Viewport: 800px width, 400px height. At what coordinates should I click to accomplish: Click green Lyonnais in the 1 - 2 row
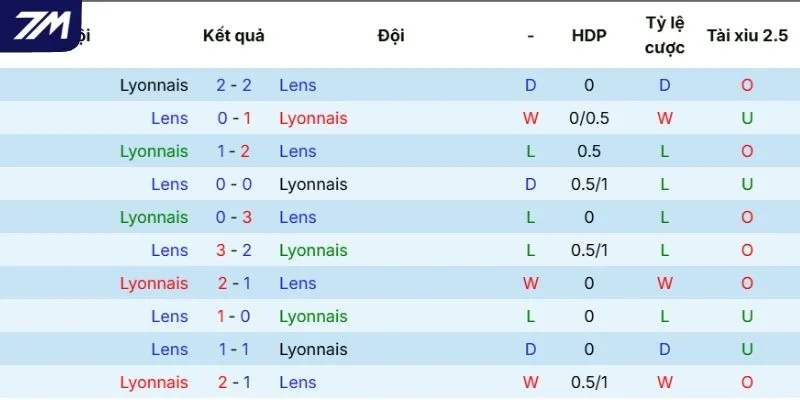(x=154, y=152)
